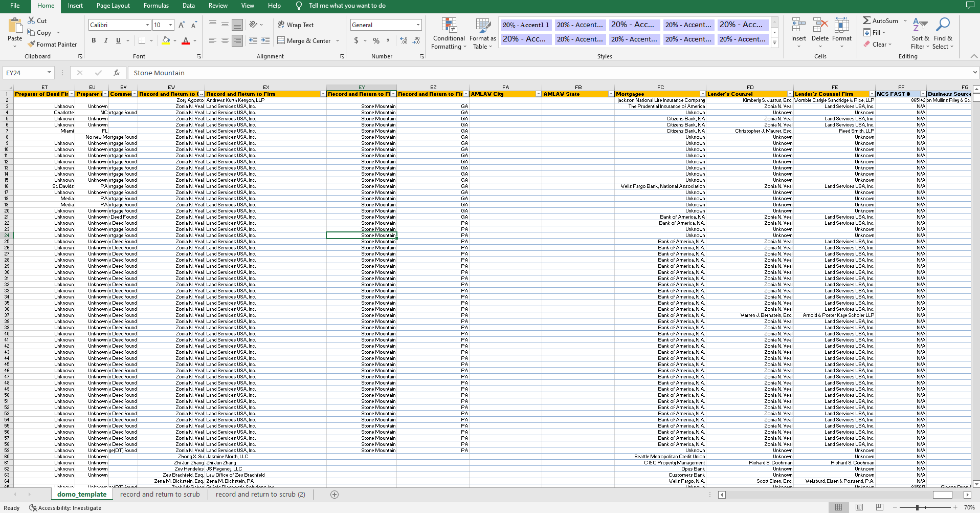Screen dimensions: 980x513
Task: Switch to the Insert ribbon tab
Action: (75, 6)
